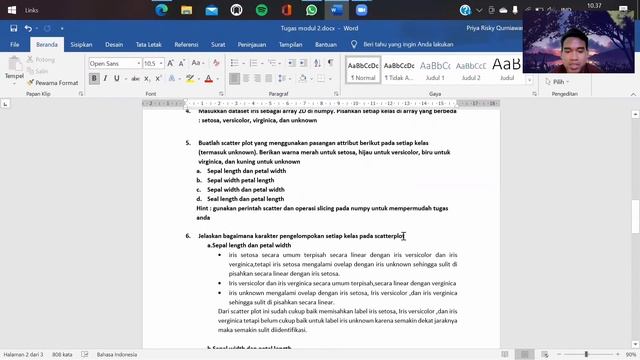This screenshot has height=360, width=640.
Task: Click the zoom slider handle
Action: pos(586,354)
